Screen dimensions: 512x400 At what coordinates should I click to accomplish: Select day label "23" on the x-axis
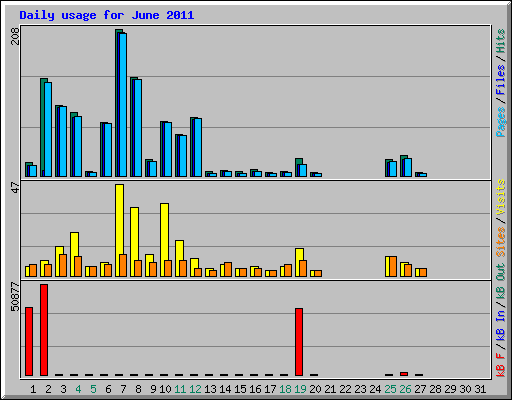(360, 389)
